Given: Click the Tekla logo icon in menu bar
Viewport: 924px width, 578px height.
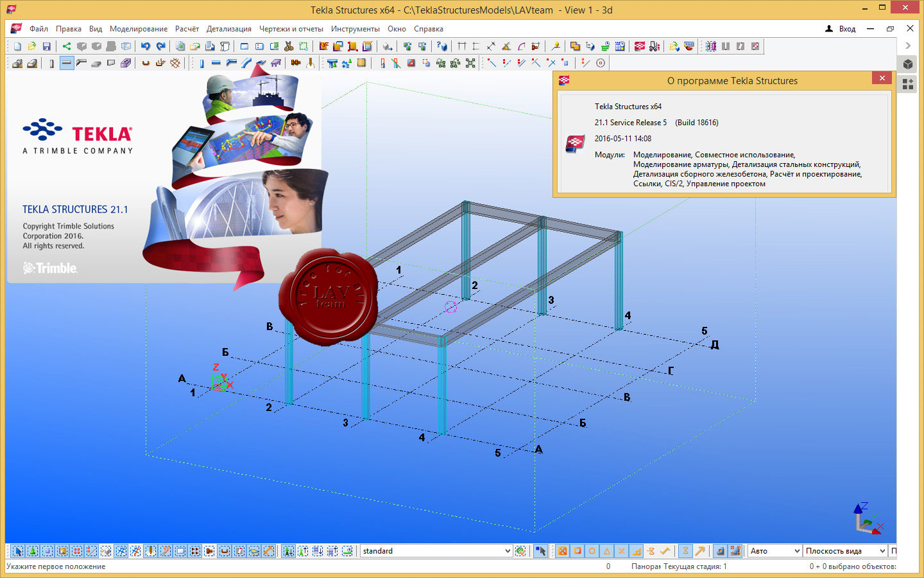Looking at the screenshot, I should [x=17, y=28].
